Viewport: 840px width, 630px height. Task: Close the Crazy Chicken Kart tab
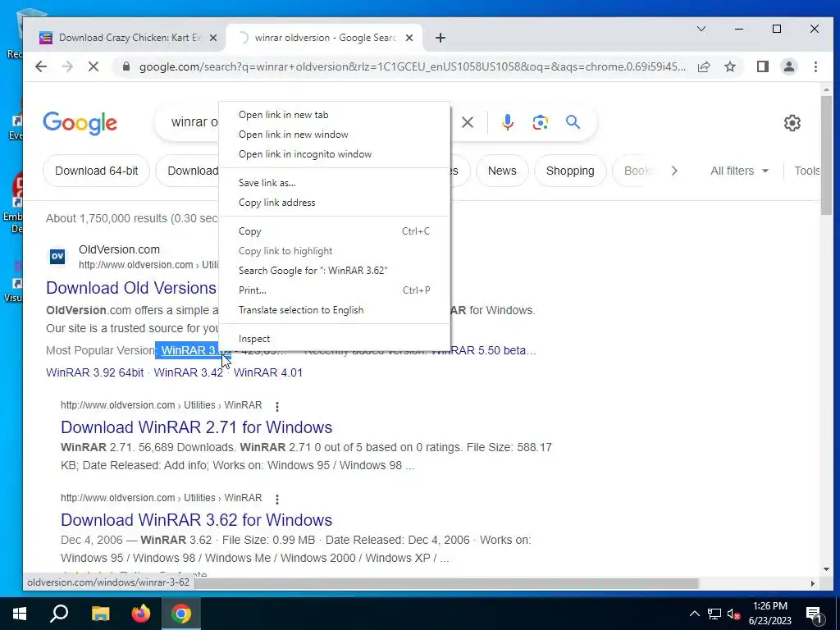point(212,38)
